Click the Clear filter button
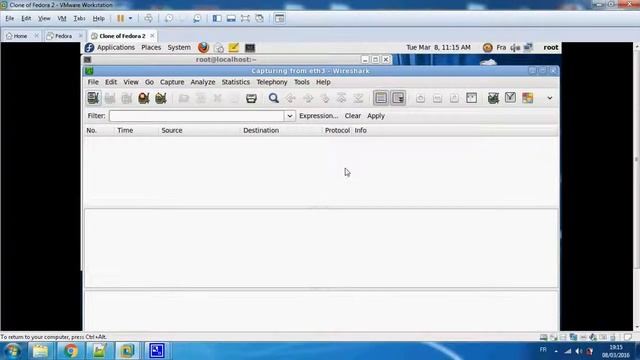 [x=353, y=116]
